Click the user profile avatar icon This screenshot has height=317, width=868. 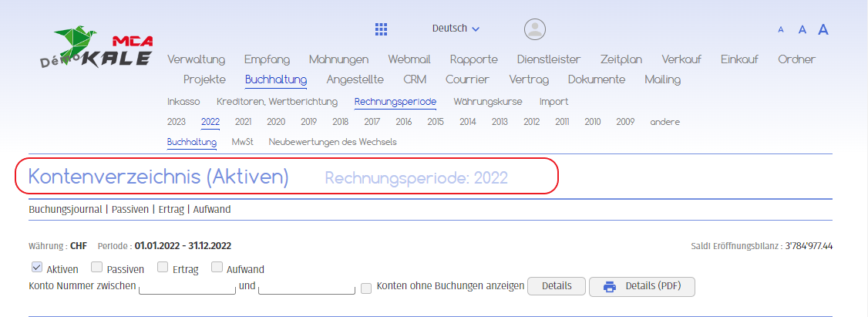[x=534, y=29]
